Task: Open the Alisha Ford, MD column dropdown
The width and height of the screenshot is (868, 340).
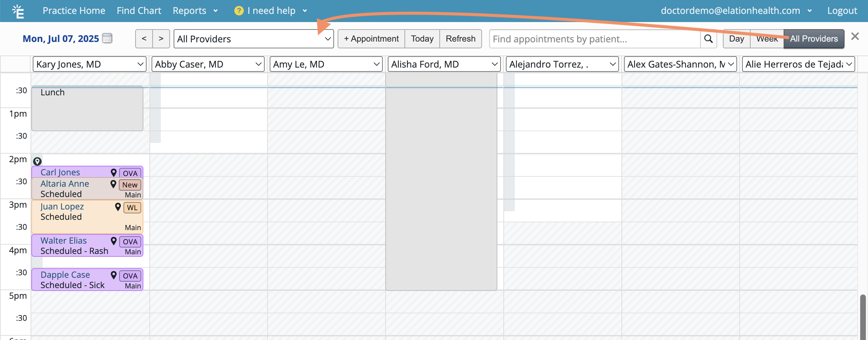Action: [x=444, y=64]
